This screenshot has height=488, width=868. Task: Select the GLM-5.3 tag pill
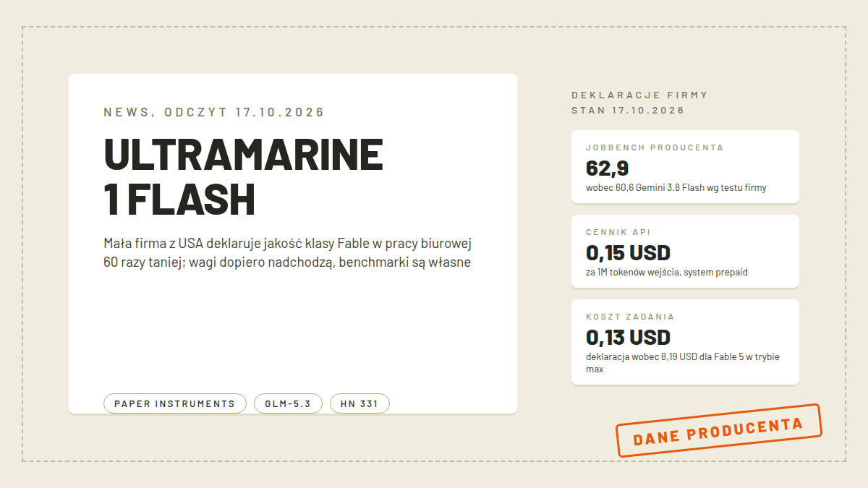288,403
